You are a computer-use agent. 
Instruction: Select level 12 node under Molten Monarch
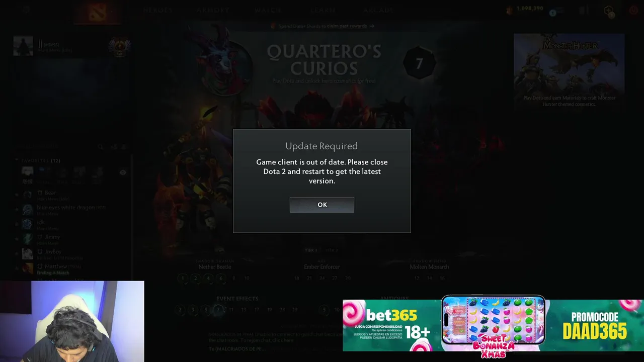pos(417,278)
